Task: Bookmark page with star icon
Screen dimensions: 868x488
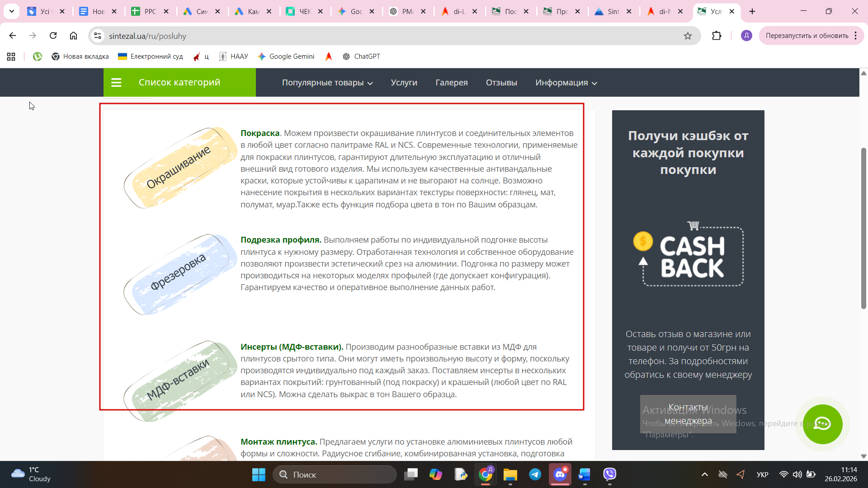Action: click(x=688, y=36)
